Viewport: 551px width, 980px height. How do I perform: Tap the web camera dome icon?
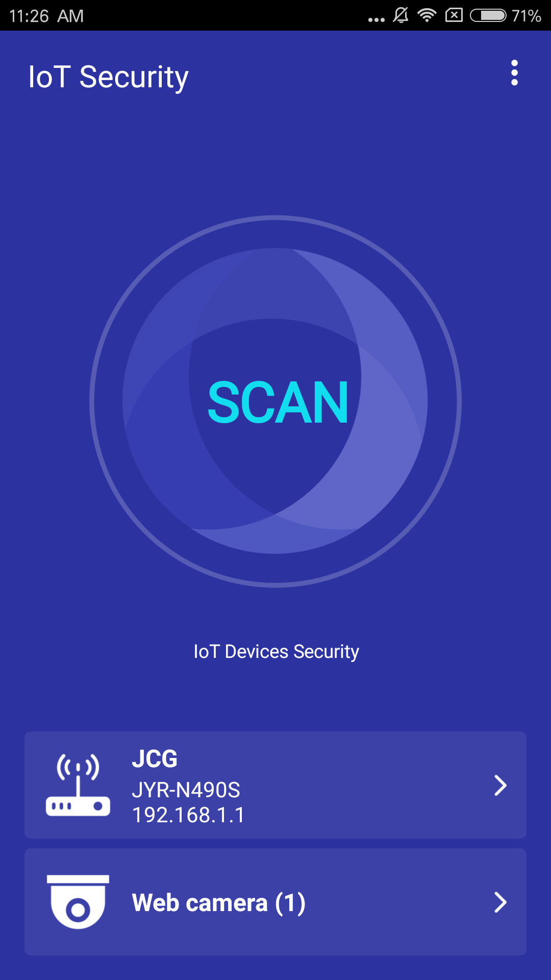[78, 902]
